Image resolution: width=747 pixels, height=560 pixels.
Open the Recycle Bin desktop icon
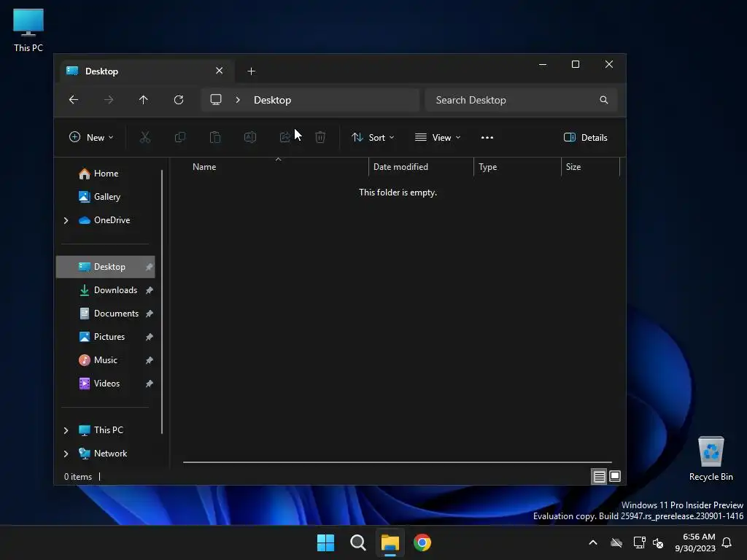pyautogui.click(x=711, y=459)
